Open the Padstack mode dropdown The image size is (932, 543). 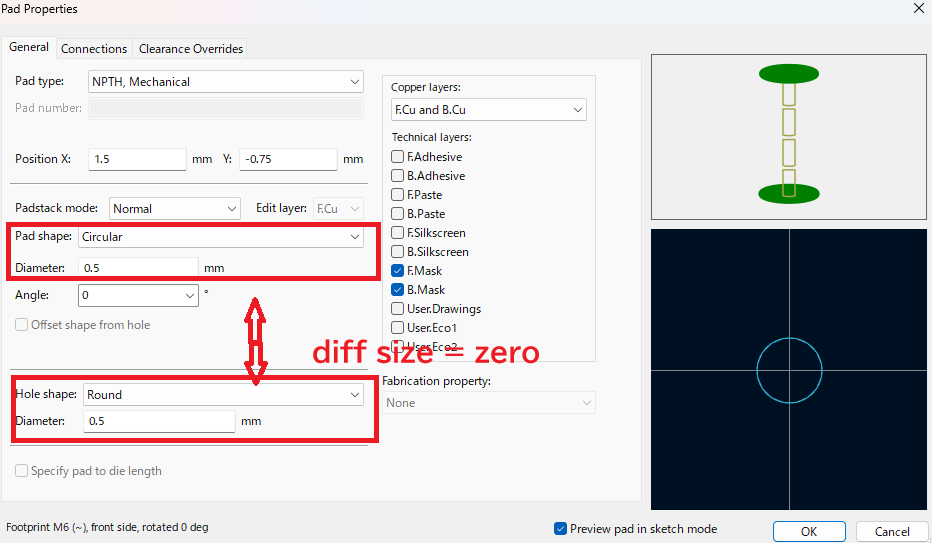[175, 209]
